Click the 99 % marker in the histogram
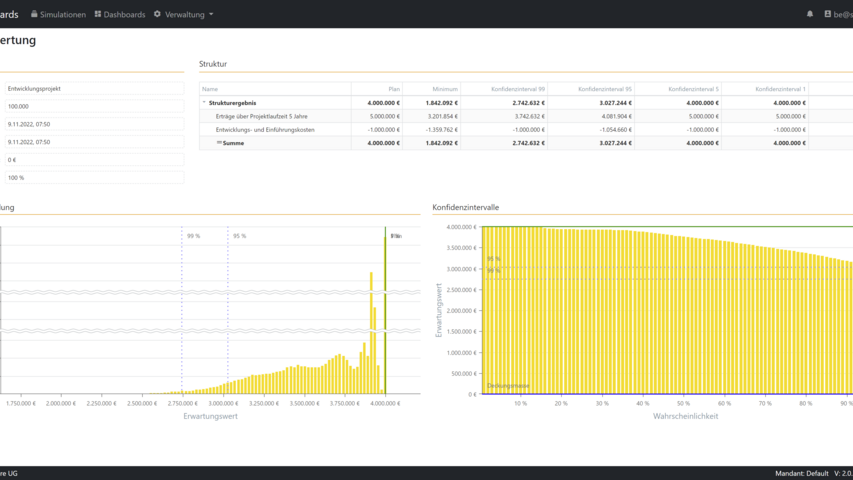The image size is (853, 480). pyautogui.click(x=193, y=236)
